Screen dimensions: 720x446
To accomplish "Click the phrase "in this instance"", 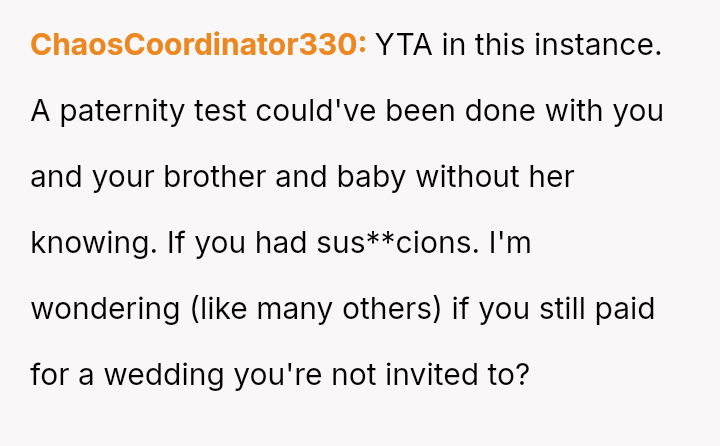I will [552, 45].
